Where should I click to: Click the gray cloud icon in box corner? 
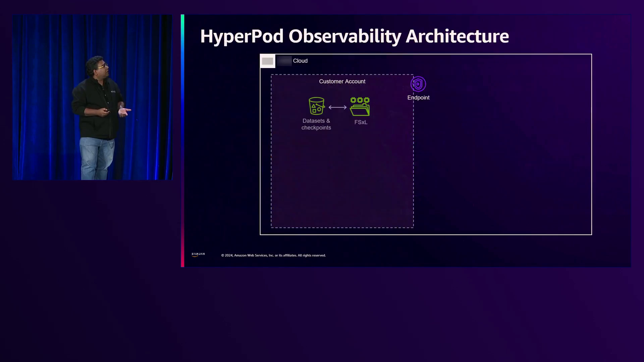267,61
